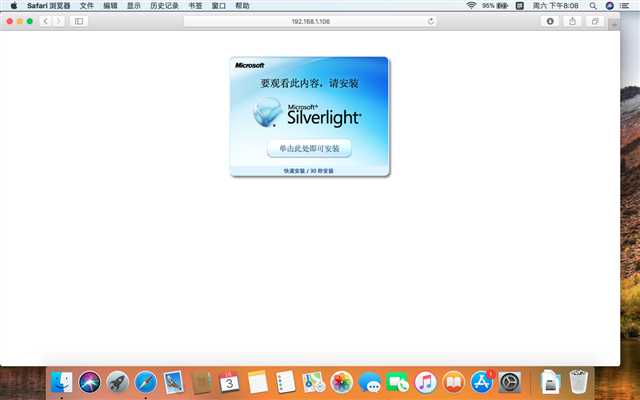Click the Silverlight logo image
The width and height of the screenshot is (640, 400).
point(307,113)
